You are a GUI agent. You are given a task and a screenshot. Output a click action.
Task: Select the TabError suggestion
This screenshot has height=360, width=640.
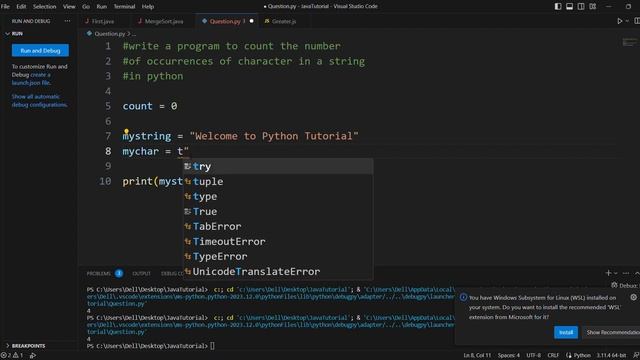coord(278,227)
